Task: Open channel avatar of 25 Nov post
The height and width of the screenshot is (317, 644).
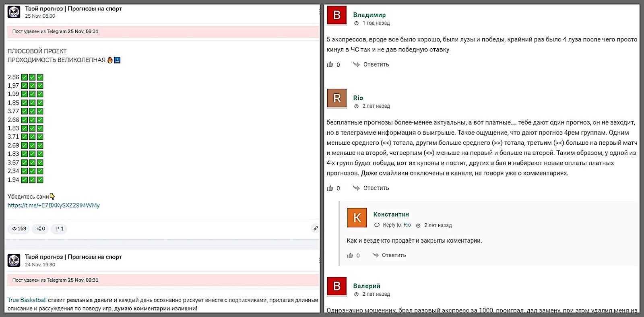Action: (14, 12)
